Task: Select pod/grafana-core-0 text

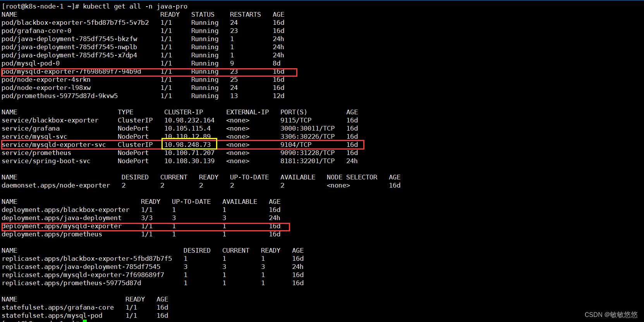Action: pos(36,31)
